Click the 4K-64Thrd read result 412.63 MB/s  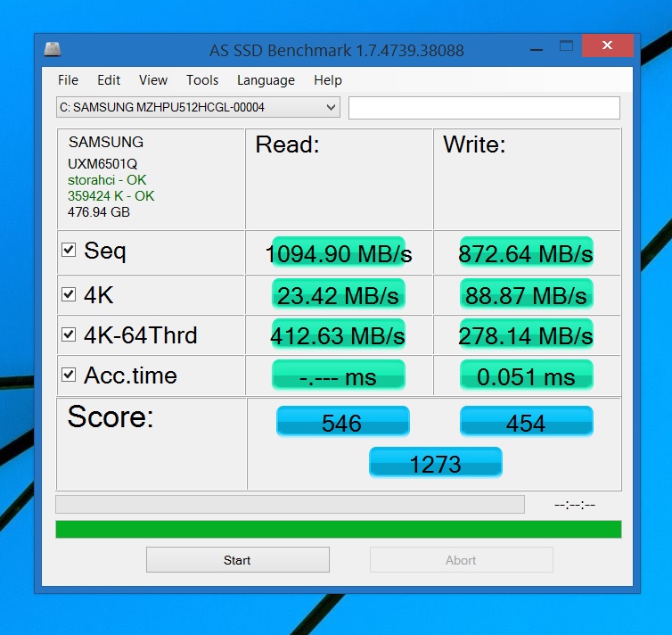[338, 335]
